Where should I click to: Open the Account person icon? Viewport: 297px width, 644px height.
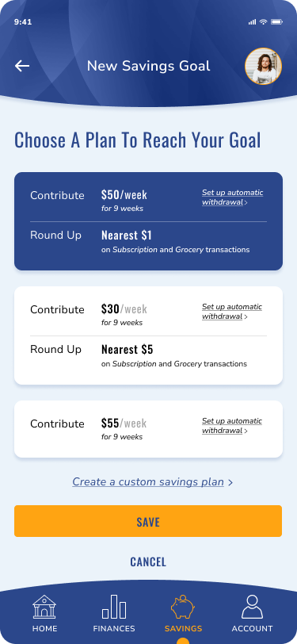point(253,607)
